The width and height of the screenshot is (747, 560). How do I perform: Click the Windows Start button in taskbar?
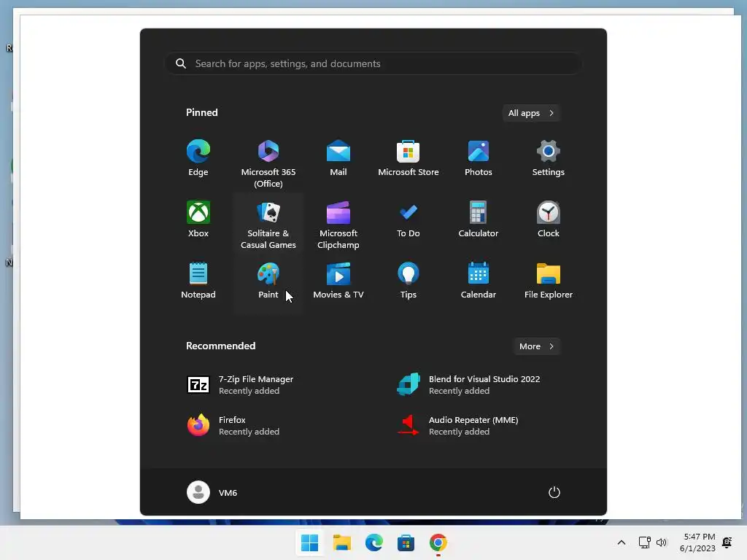click(x=309, y=542)
